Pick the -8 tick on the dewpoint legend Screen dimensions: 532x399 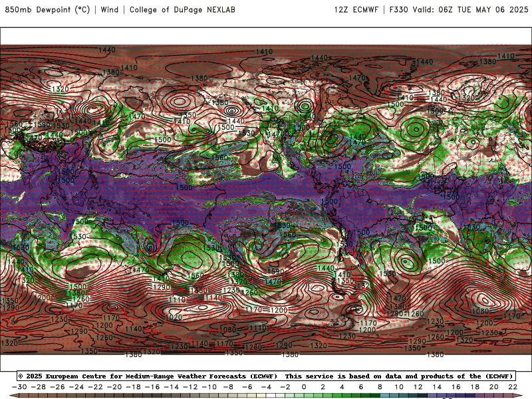pyautogui.click(x=228, y=387)
